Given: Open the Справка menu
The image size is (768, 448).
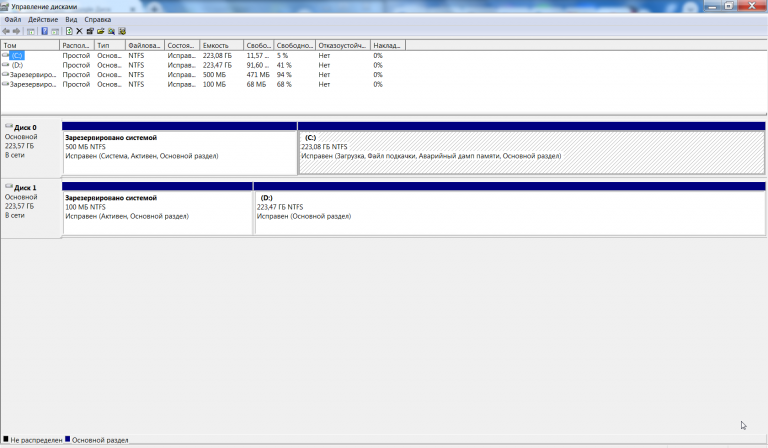Looking at the screenshot, I should point(97,20).
